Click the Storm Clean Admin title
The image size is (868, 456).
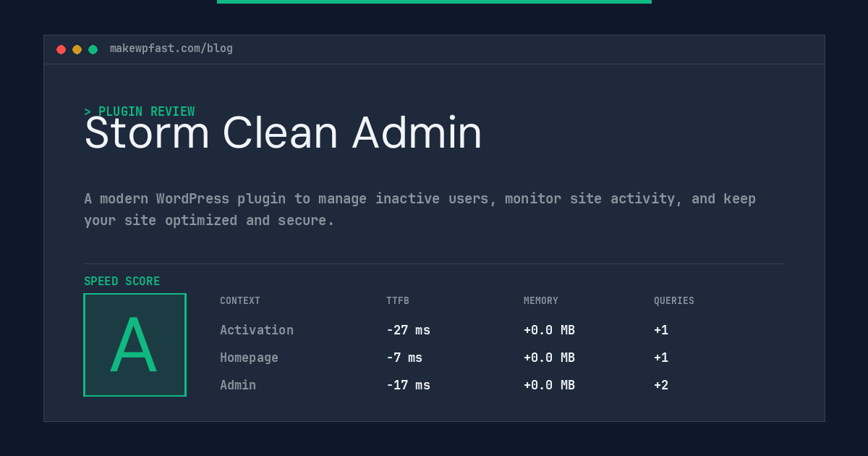[x=283, y=133]
